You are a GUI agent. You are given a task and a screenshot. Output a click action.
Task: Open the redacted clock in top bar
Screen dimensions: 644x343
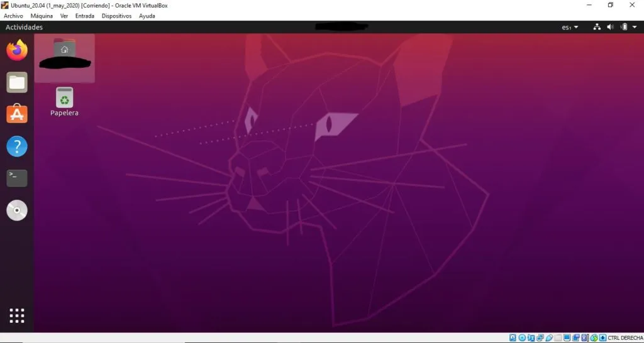[x=341, y=26]
